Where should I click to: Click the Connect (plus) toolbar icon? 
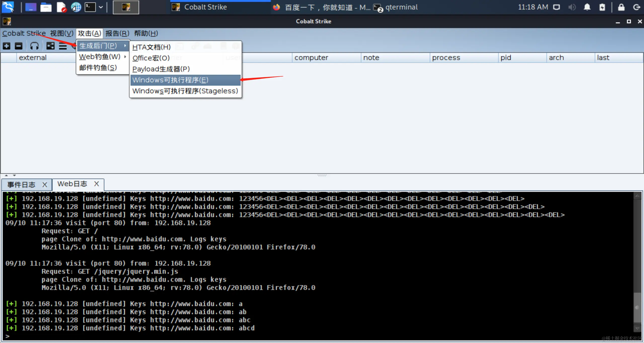pyautogui.click(x=7, y=46)
